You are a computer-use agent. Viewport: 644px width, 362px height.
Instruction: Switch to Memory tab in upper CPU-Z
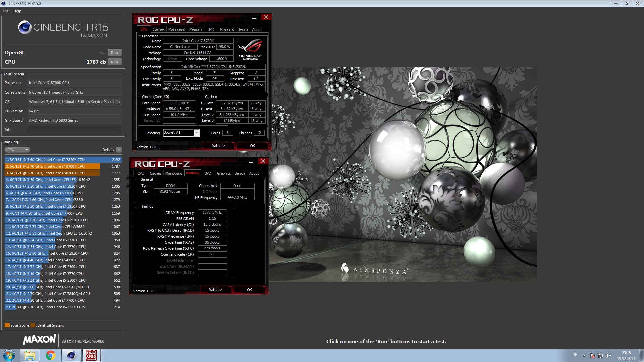click(196, 29)
